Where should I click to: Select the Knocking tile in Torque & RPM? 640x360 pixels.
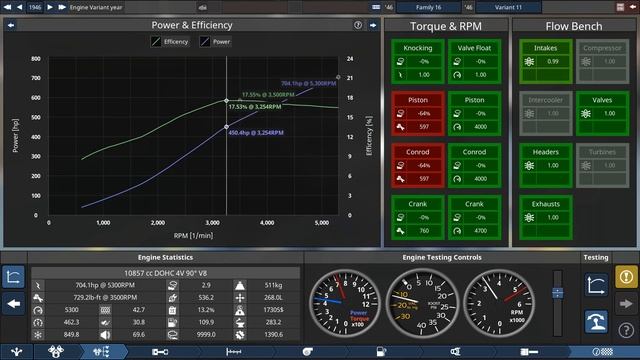418,62
